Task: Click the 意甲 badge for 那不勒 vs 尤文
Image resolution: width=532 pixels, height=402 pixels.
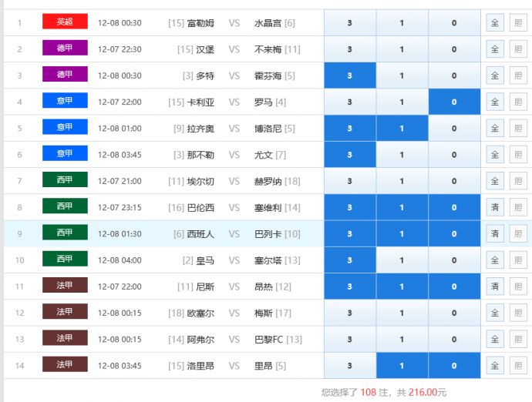Action: (x=65, y=154)
